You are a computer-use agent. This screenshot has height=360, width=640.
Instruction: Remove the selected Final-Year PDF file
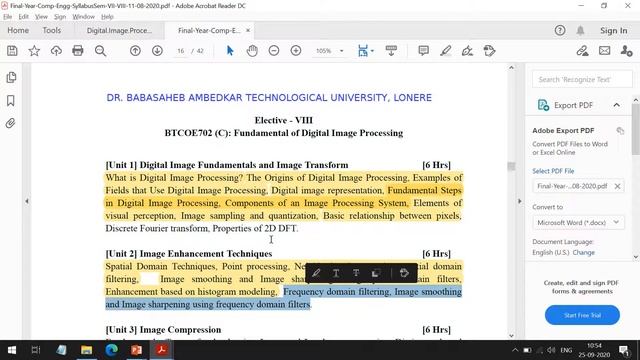pos(617,186)
